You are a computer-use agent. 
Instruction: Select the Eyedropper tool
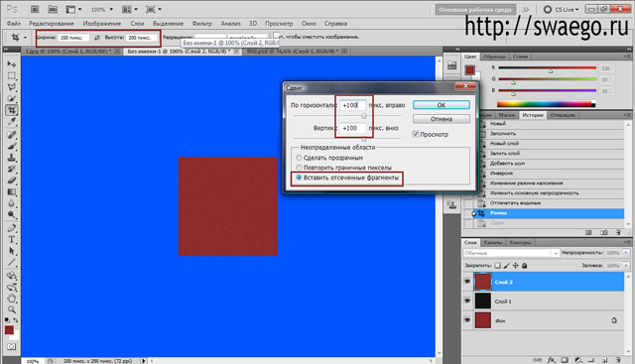point(12,122)
